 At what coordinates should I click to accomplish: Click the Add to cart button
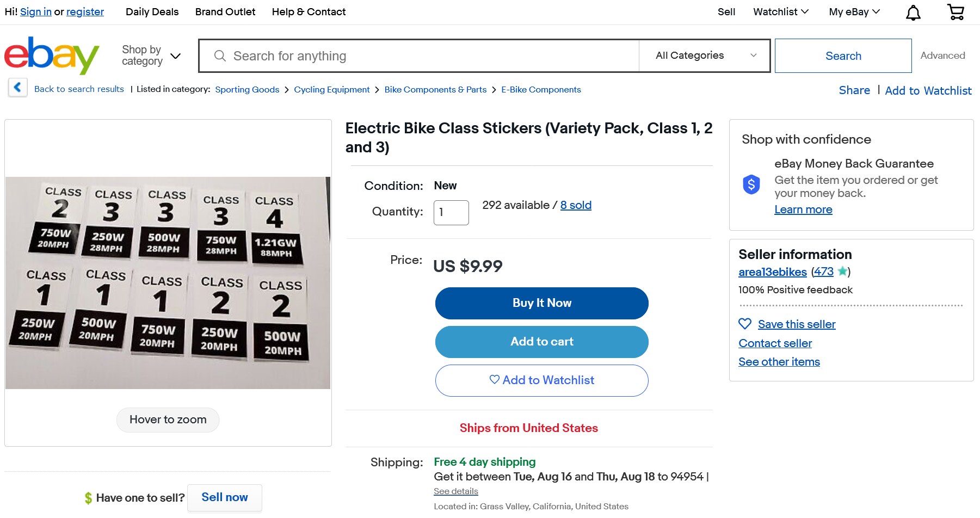coord(541,342)
